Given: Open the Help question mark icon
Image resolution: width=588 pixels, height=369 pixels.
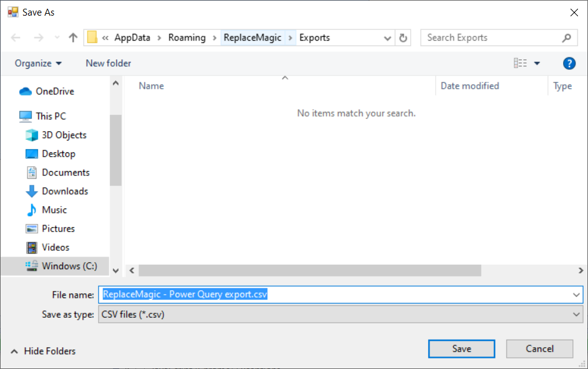Looking at the screenshot, I should coord(569,63).
